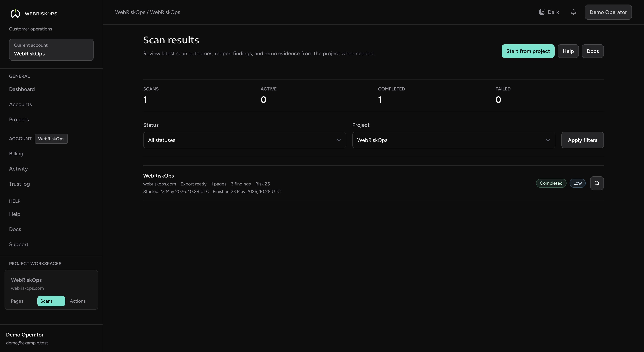Screen dimensions: 644x352
Task: Click Start from project button
Action: [528, 51]
